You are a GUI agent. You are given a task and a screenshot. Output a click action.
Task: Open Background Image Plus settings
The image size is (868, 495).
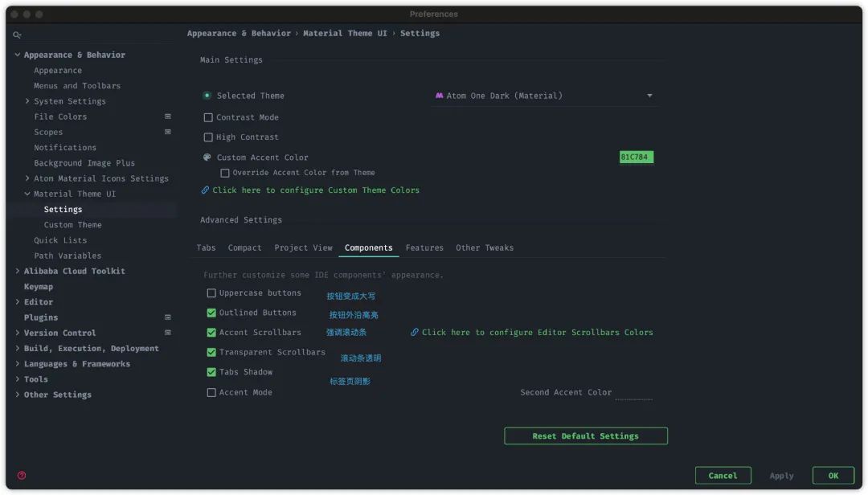coord(84,163)
